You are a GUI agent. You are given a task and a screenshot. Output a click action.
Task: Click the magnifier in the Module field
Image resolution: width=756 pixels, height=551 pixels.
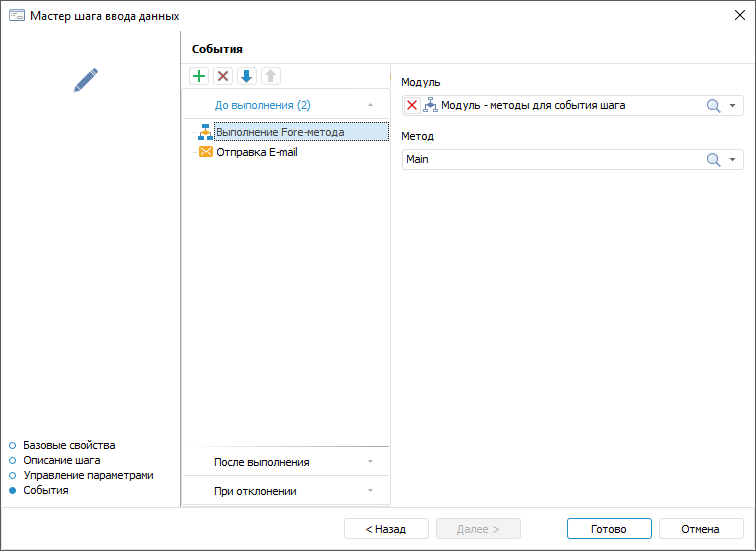pyautogui.click(x=713, y=105)
